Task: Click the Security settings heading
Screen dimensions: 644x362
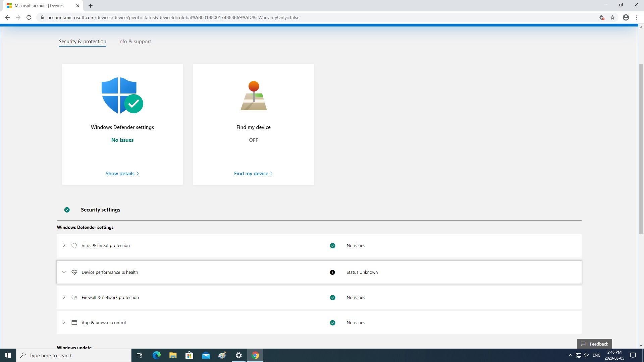Action: coord(100,210)
